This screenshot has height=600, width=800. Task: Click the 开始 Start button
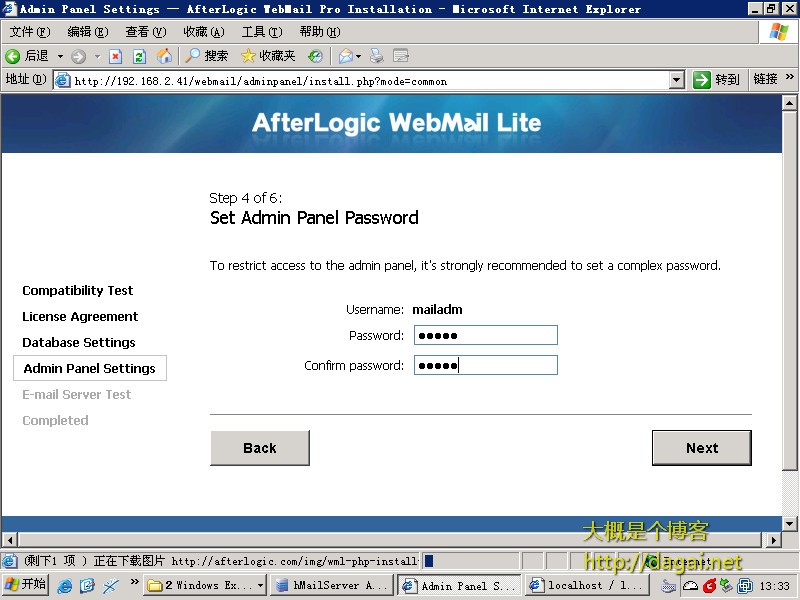click(x=26, y=584)
